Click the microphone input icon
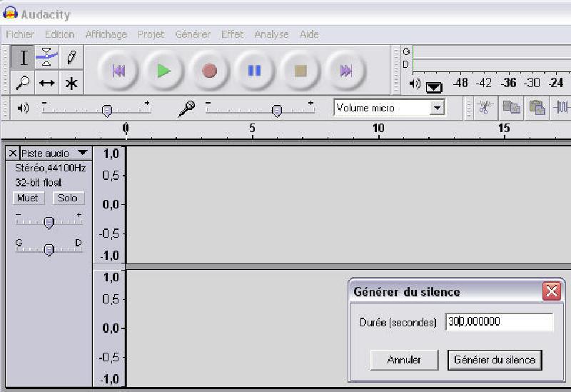This screenshot has width=571, height=392. click(x=186, y=109)
